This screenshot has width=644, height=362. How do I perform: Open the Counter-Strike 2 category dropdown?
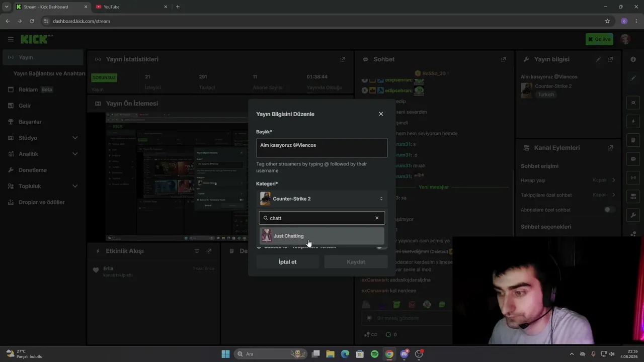(322, 199)
